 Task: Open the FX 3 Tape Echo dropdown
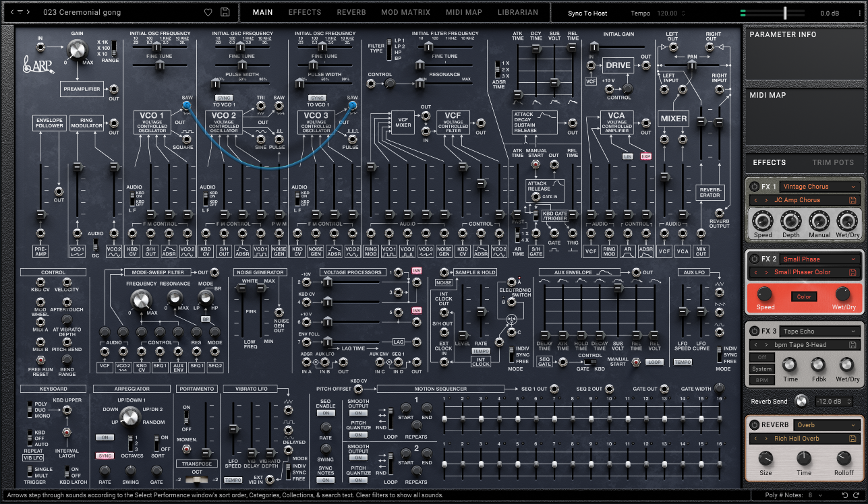819,331
